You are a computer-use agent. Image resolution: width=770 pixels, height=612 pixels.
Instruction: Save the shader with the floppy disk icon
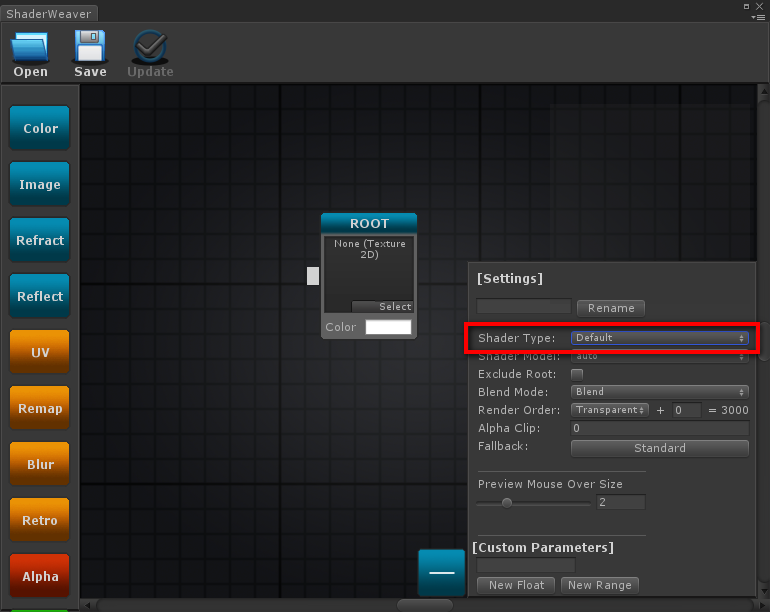tap(90, 47)
